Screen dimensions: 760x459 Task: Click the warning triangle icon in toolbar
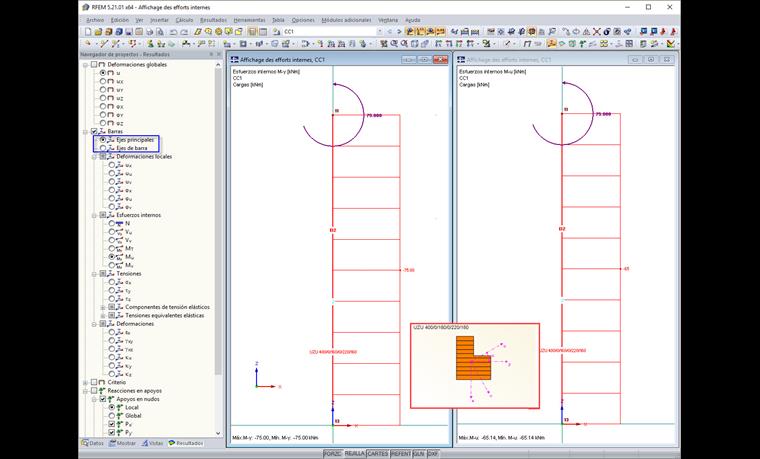(586, 32)
